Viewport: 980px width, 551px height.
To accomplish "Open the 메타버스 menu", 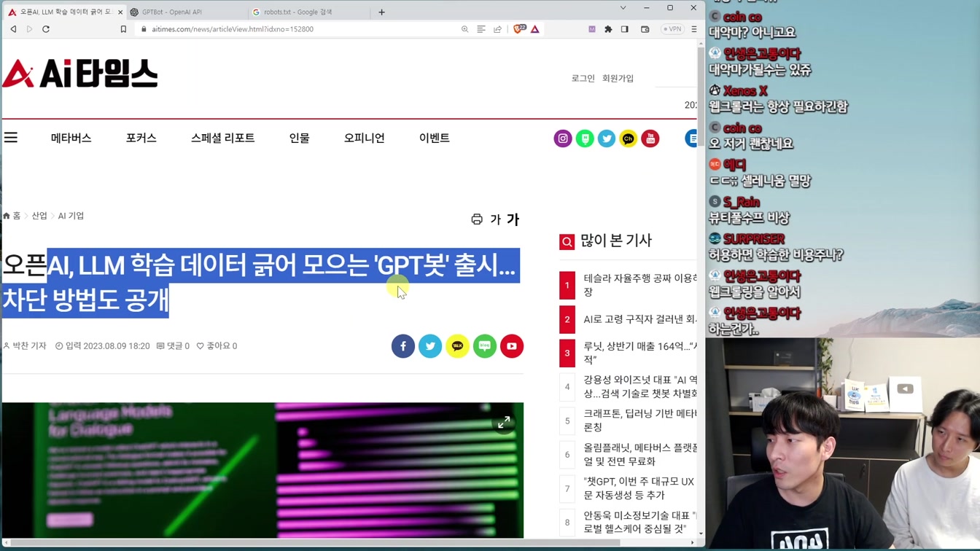I will 71,138.
